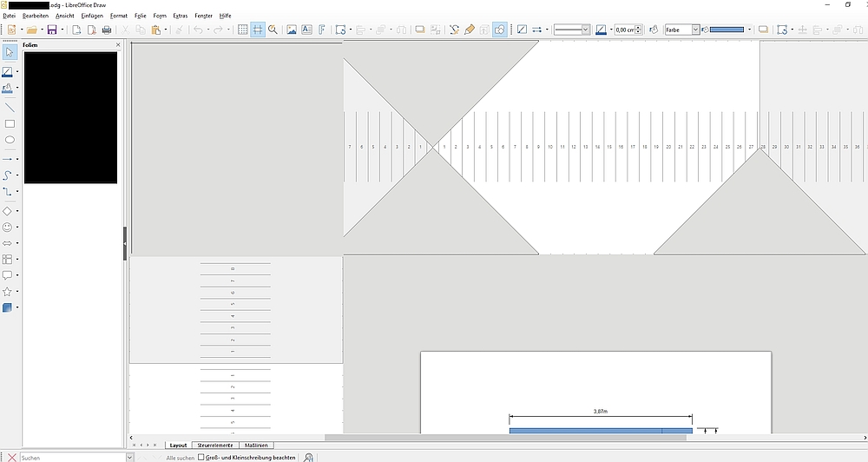Click the Line style icon
Image resolution: width=868 pixels, height=462 pixels.
(522, 30)
